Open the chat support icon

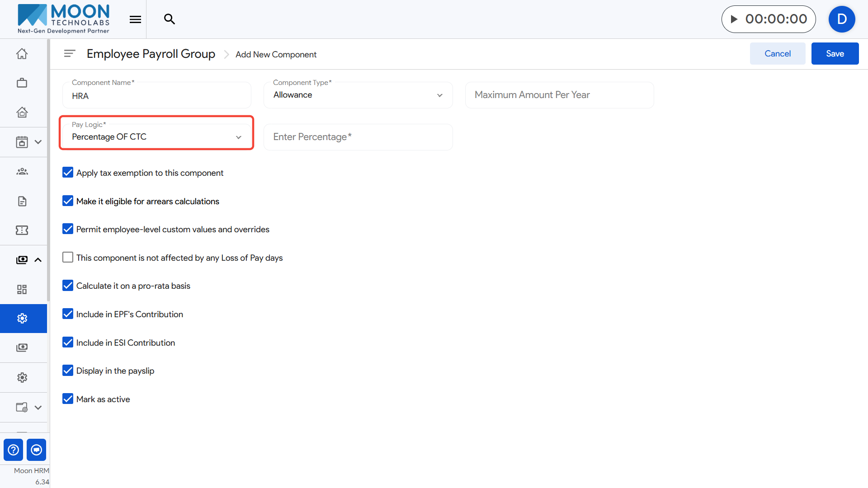36,450
